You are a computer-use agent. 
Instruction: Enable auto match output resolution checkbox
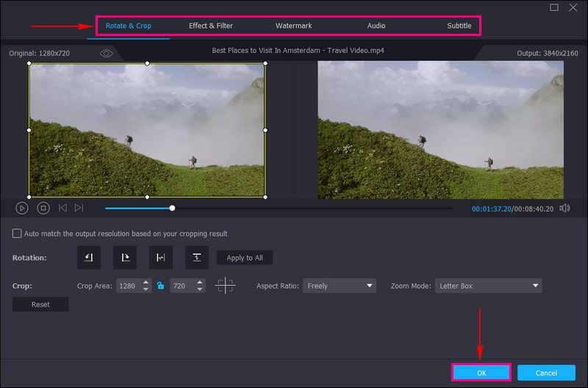pos(17,234)
